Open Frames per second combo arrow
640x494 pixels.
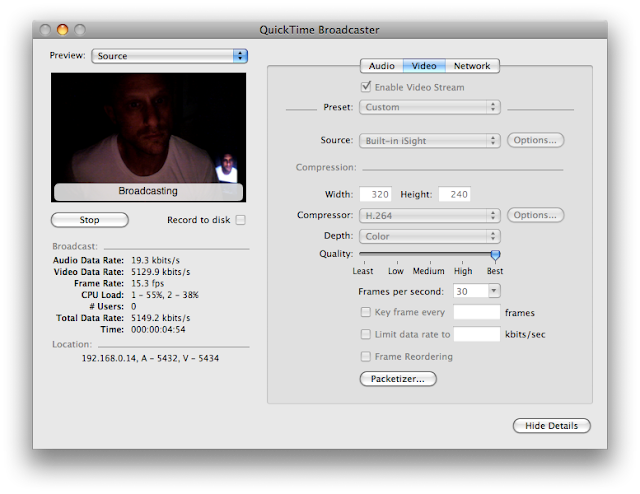494,291
